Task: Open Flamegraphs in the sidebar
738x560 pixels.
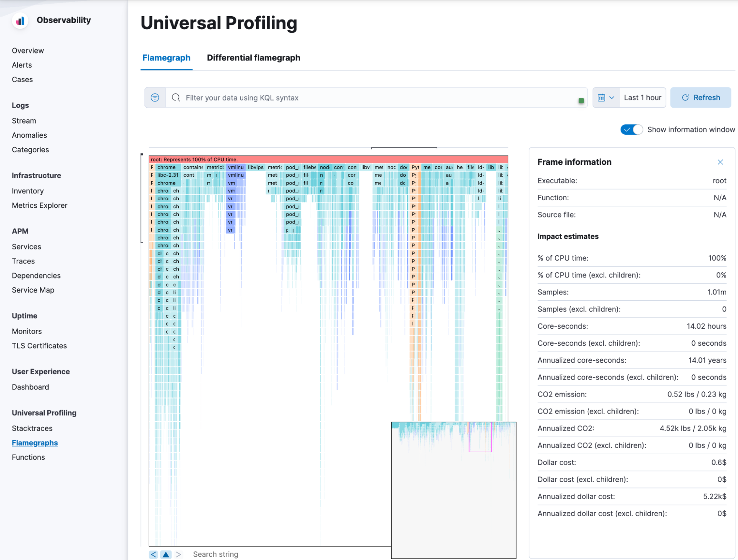Action: [35, 443]
